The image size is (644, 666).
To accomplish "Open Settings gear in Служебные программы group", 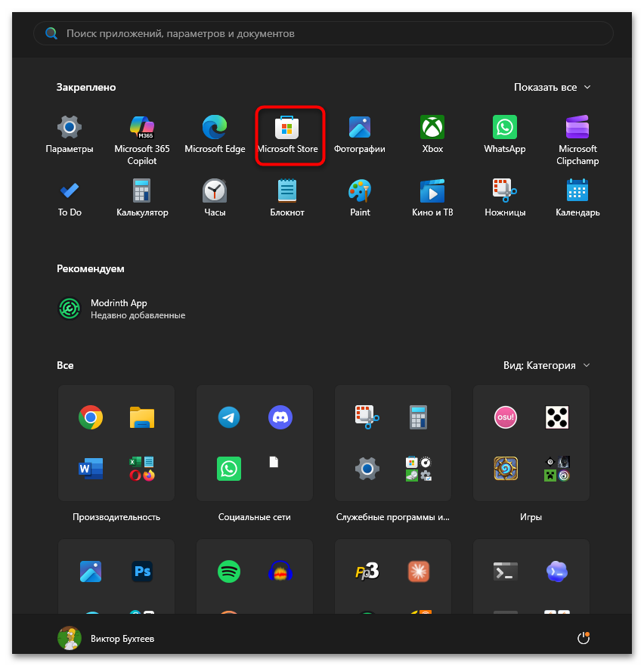I will click(367, 469).
